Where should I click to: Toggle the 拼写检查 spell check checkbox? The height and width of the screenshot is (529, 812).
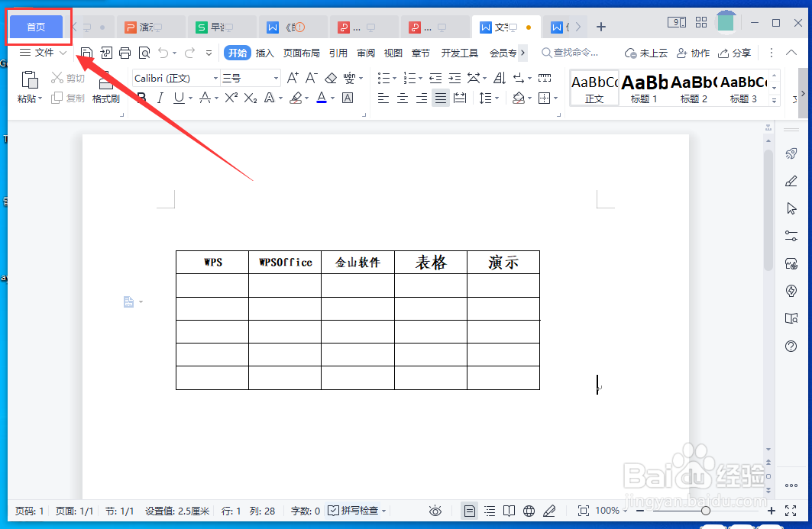tap(333, 511)
